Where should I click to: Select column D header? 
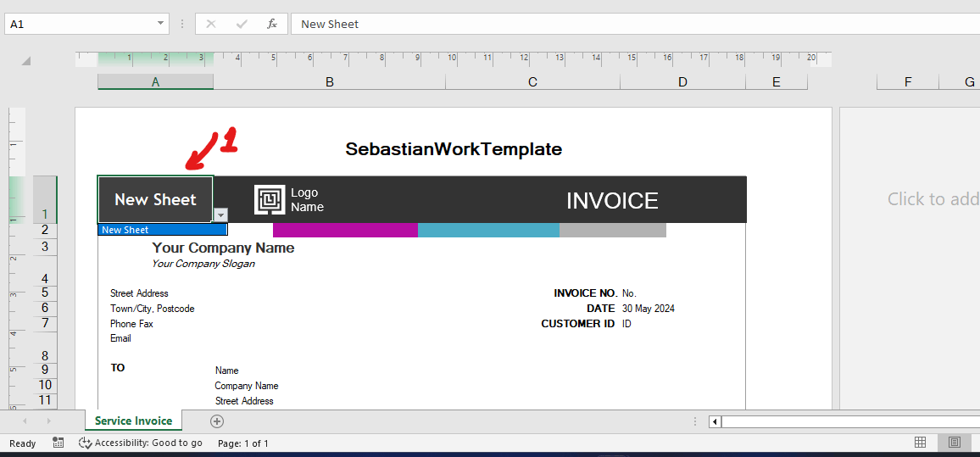tap(682, 82)
